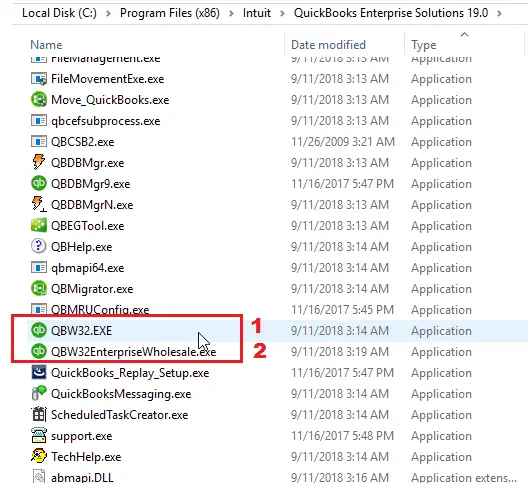
Task: Click the Move_QuickBooks.exe green icon
Action: pyautogui.click(x=39, y=100)
